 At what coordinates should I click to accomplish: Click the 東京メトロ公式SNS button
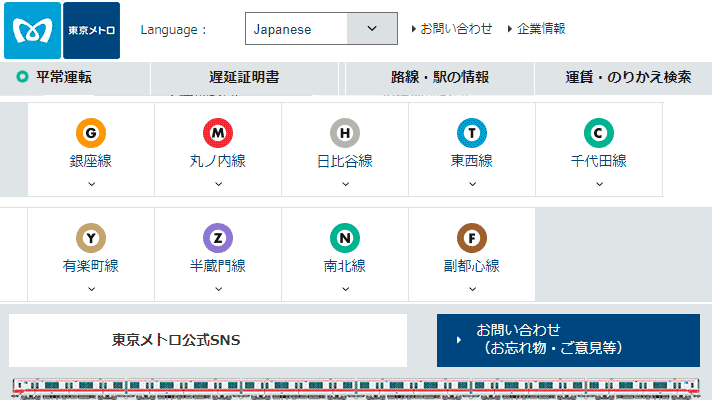click(208, 341)
